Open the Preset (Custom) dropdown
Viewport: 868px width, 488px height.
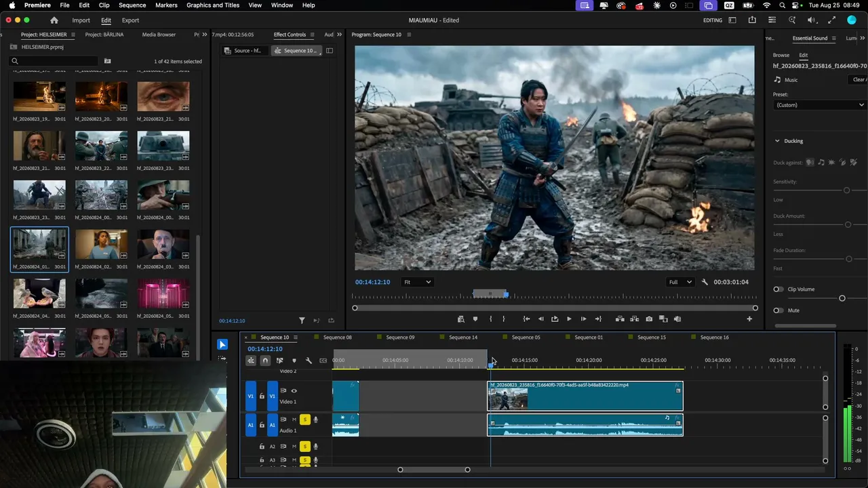[x=820, y=105]
